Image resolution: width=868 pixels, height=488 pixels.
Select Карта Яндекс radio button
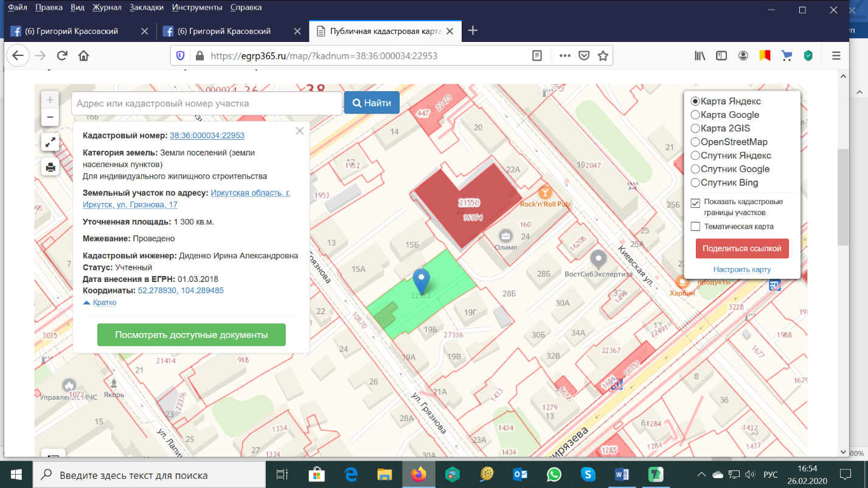695,101
